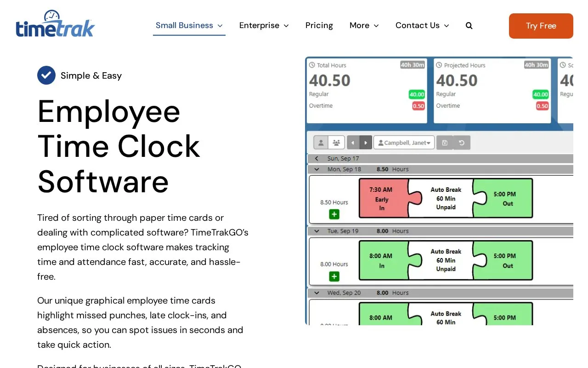Image resolution: width=588 pixels, height=368 pixels.
Task: Click red 0.50 badge in Projected Hours
Action: point(543,106)
